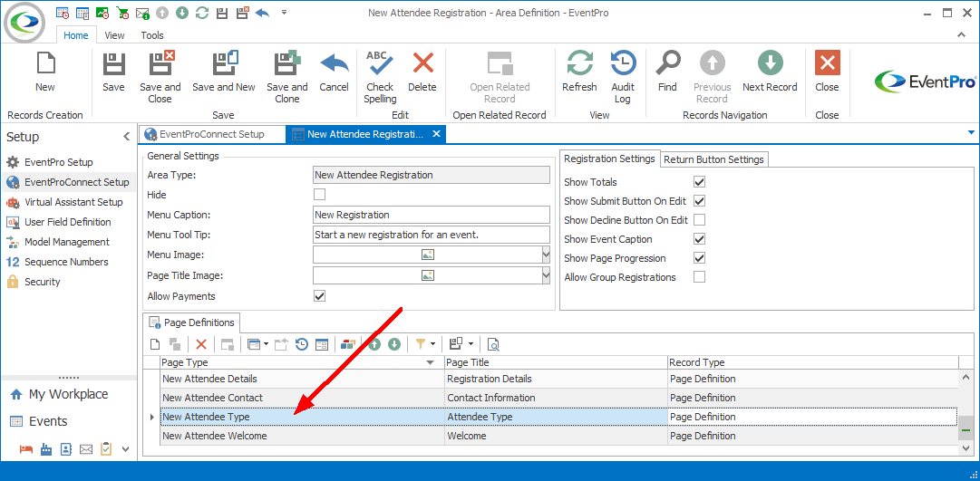Open Return Button Settings tab
Image resolution: width=980 pixels, height=481 pixels.
click(713, 159)
